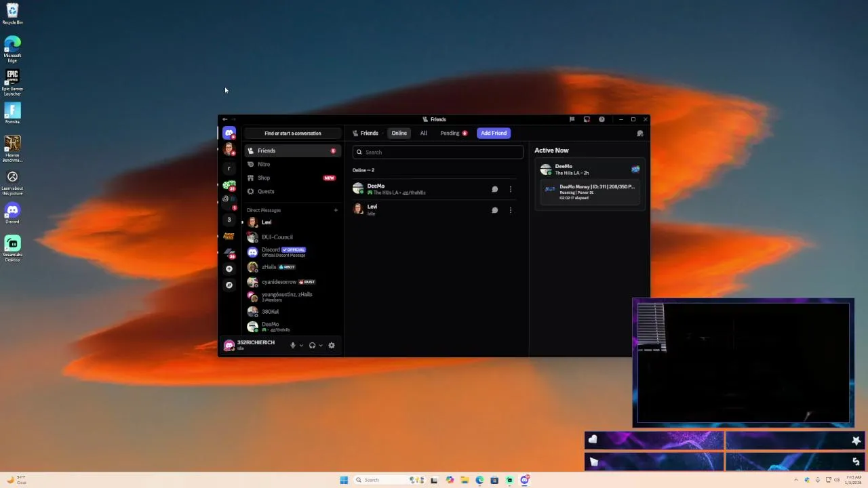The image size is (868, 488).
Task: Show hidden system tray icons
Action: pyautogui.click(x=796, y=480)
